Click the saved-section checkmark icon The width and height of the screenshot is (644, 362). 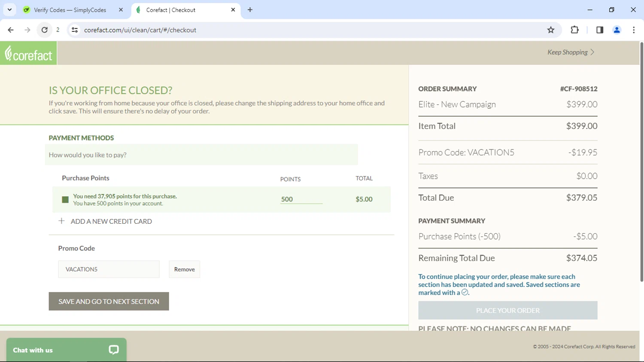(465, 292)
